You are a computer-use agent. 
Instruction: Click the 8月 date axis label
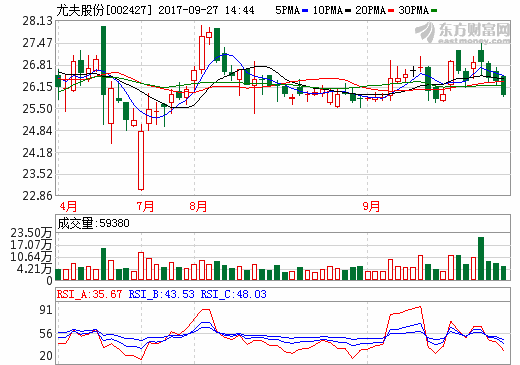pyautogui.click(x=198, y=206)
